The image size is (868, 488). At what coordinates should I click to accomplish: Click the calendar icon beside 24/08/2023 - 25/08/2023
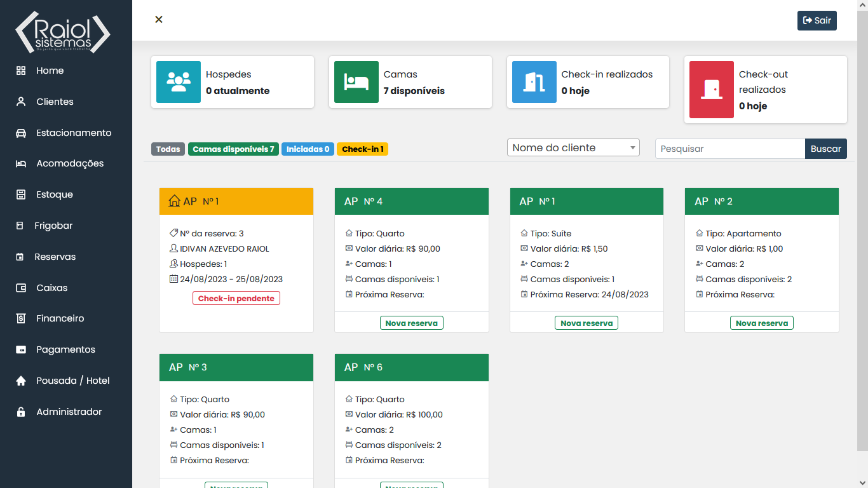174,279
